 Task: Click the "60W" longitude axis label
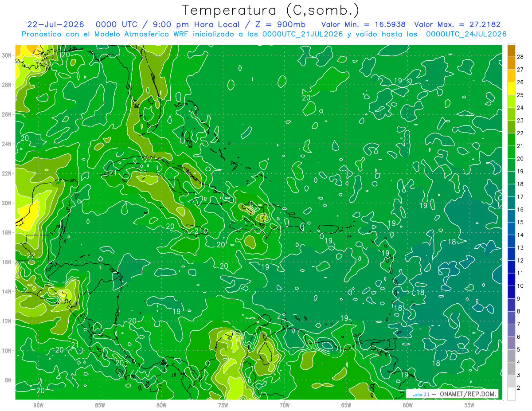[408, 405]
